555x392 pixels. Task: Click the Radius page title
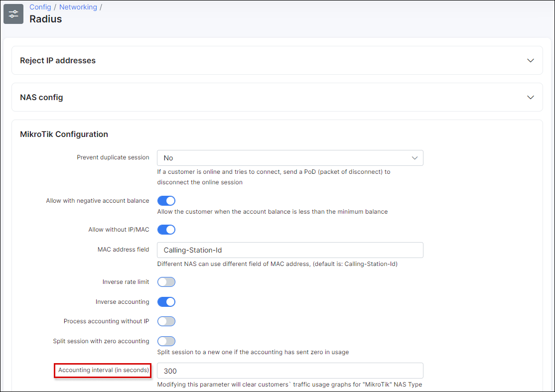click(x=46, y=19)
